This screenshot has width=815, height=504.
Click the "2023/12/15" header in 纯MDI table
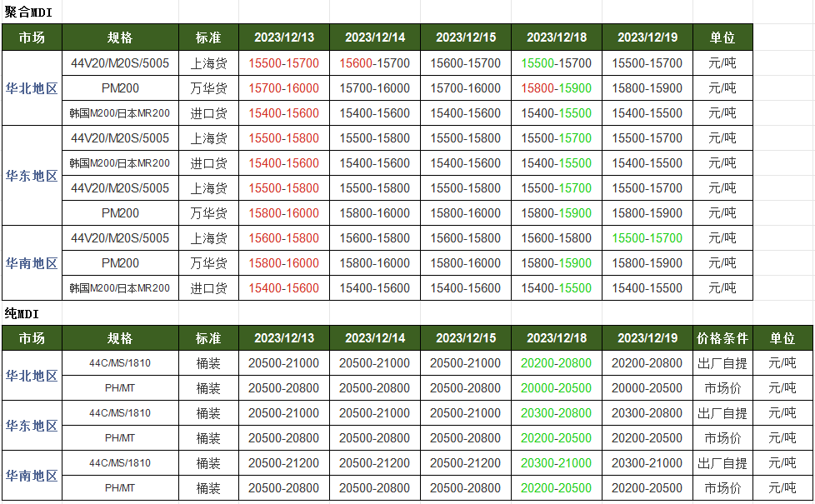click(466, 338)
